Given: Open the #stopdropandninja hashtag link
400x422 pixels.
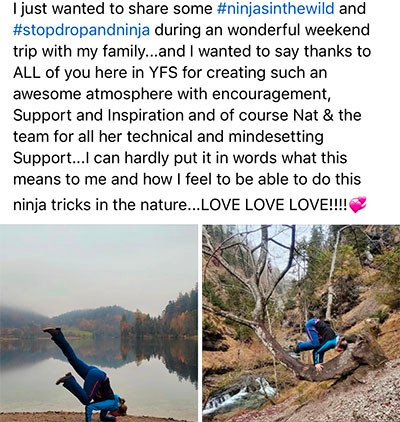Looking at the screenshot, I should coord(82,30).
